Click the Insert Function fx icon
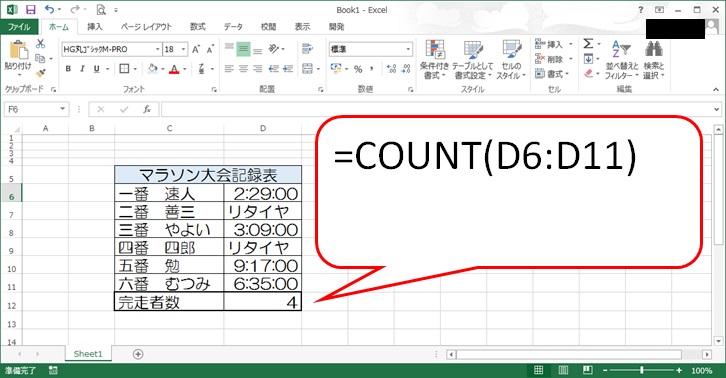 (147, 109)
